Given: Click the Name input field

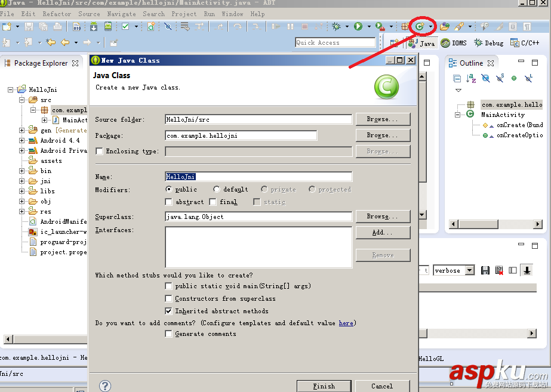Looking at the screenshot, I should pos(258,177).
